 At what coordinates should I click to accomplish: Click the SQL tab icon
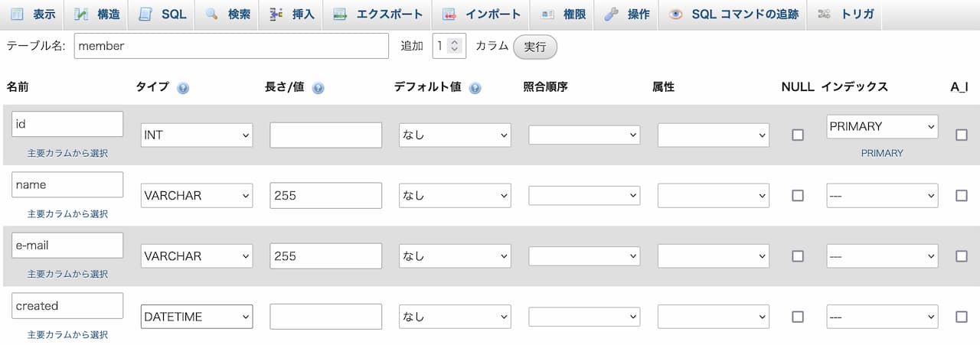145,15
